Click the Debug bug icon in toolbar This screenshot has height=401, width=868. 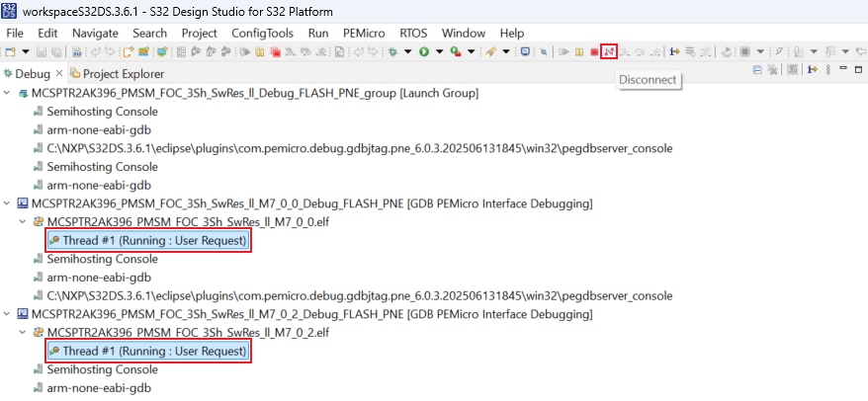[393, 51]
